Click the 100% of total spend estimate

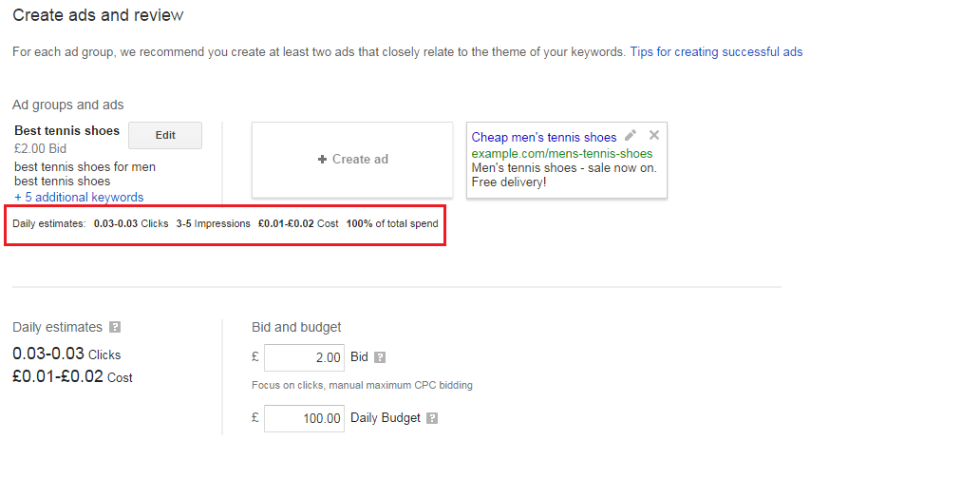tap(392, 224)
